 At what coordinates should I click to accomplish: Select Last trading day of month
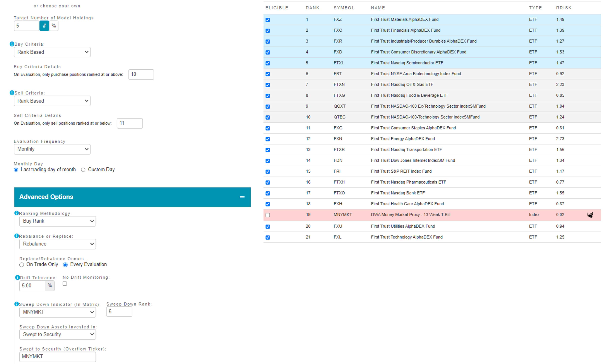(16, 170)
